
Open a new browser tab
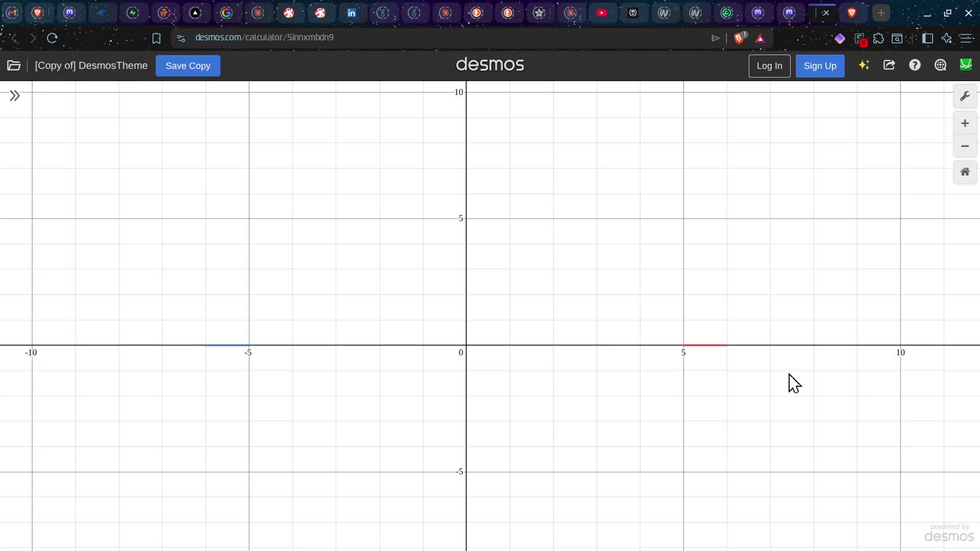(881, 13)
